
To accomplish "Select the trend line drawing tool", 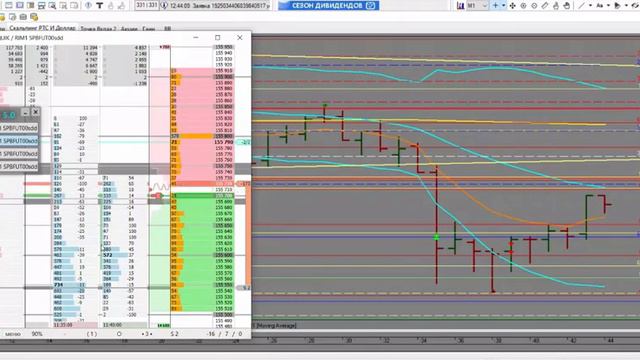I will coord(582,5).
